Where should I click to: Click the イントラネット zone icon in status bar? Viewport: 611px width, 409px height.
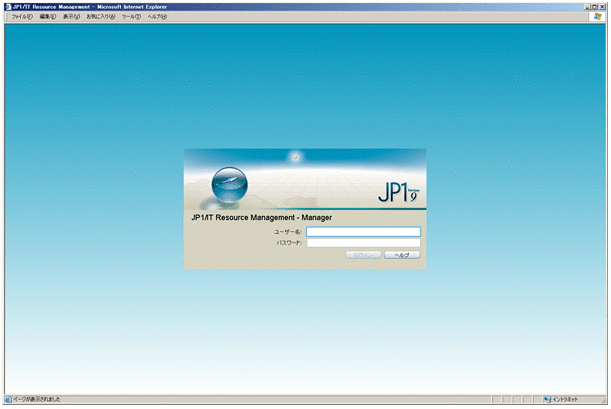click(x=547, y=399)
